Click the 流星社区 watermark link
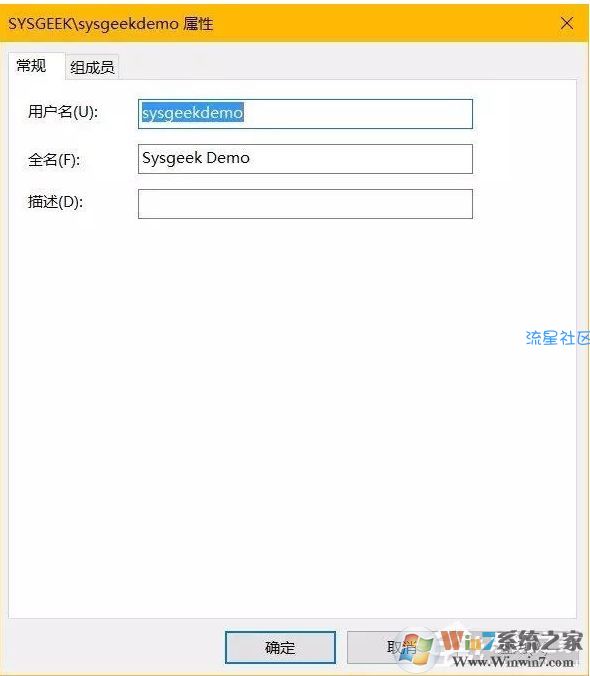This screenshot has width=590, height=676. point(557,338)
